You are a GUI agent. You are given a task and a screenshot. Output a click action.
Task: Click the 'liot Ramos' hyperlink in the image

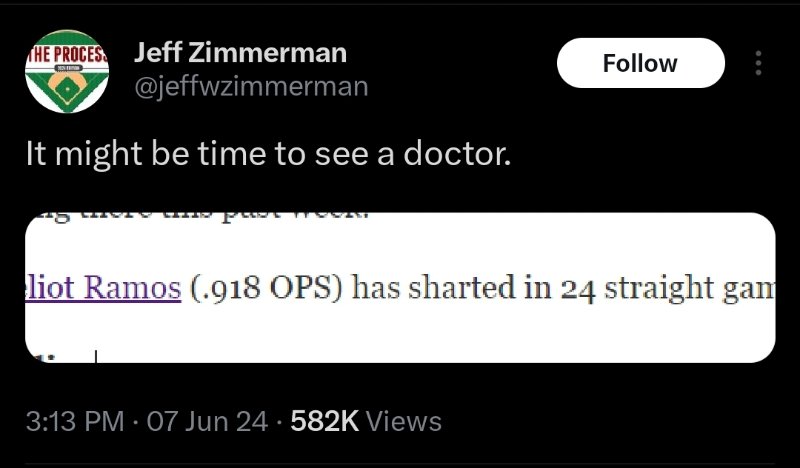(x=103, y=288)
